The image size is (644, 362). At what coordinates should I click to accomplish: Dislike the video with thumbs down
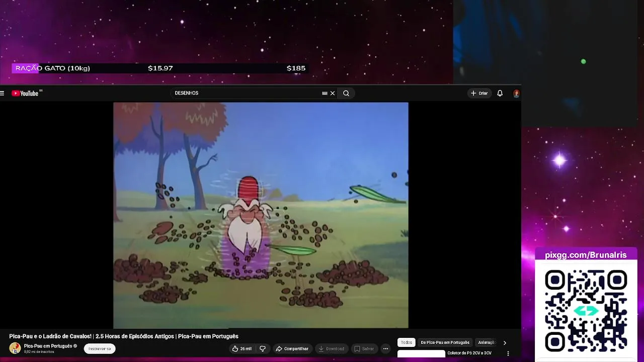click(263, 348)
